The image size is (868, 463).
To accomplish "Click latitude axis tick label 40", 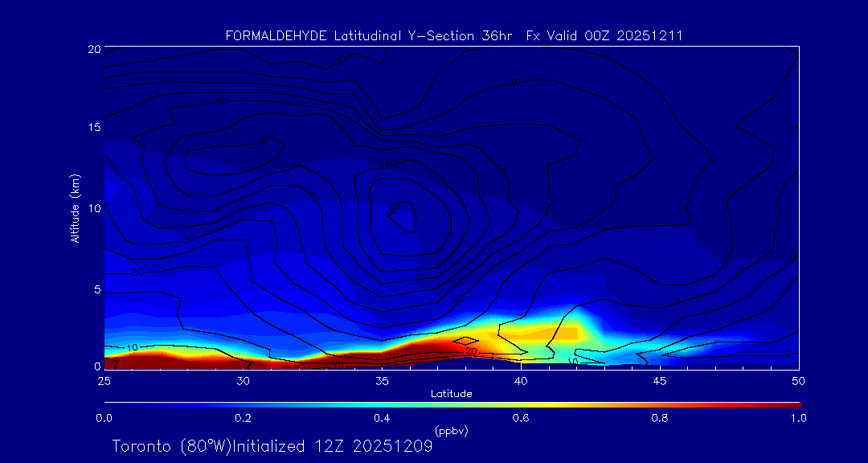I will (x=520, y=381).
